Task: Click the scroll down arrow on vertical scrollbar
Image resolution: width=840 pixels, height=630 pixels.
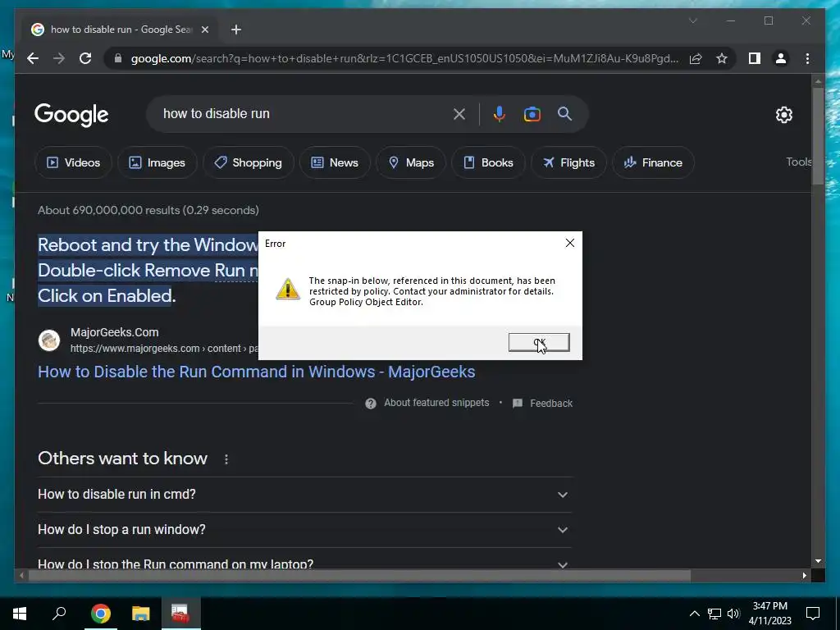Action: click(x=818, y=561)
